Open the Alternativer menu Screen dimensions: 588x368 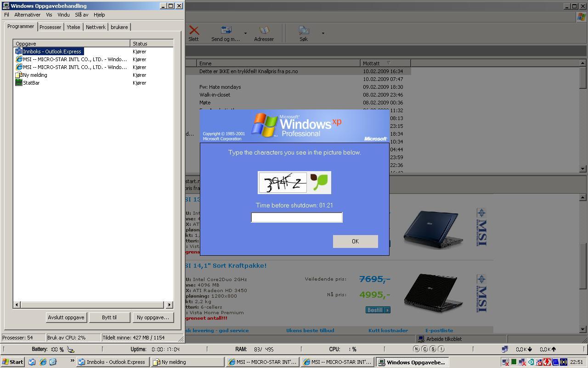[x=27, y=15]
